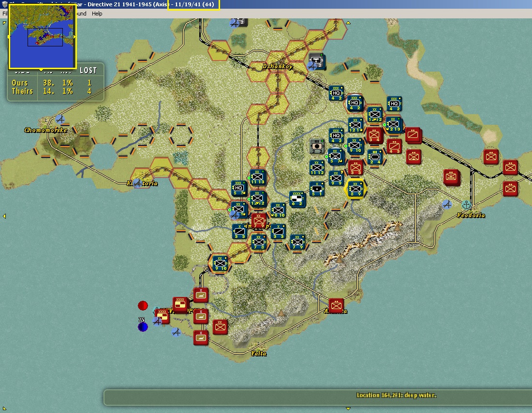Open the Help menu

click(97, 14)
